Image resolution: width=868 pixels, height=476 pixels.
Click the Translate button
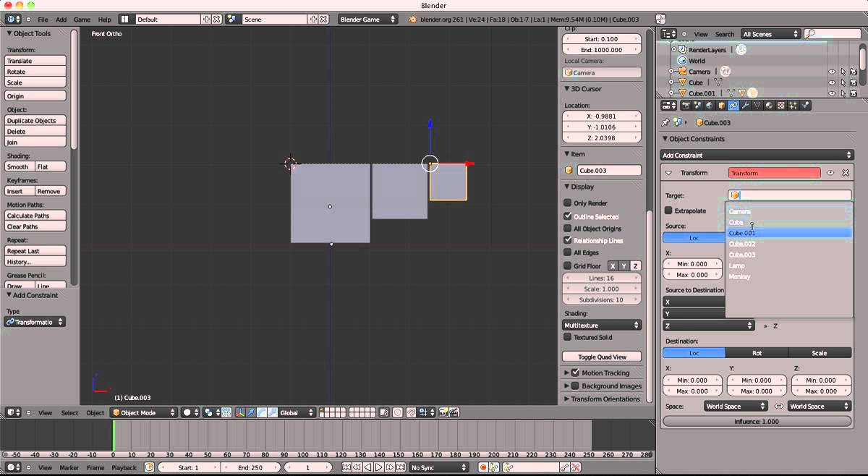point(35,61)
